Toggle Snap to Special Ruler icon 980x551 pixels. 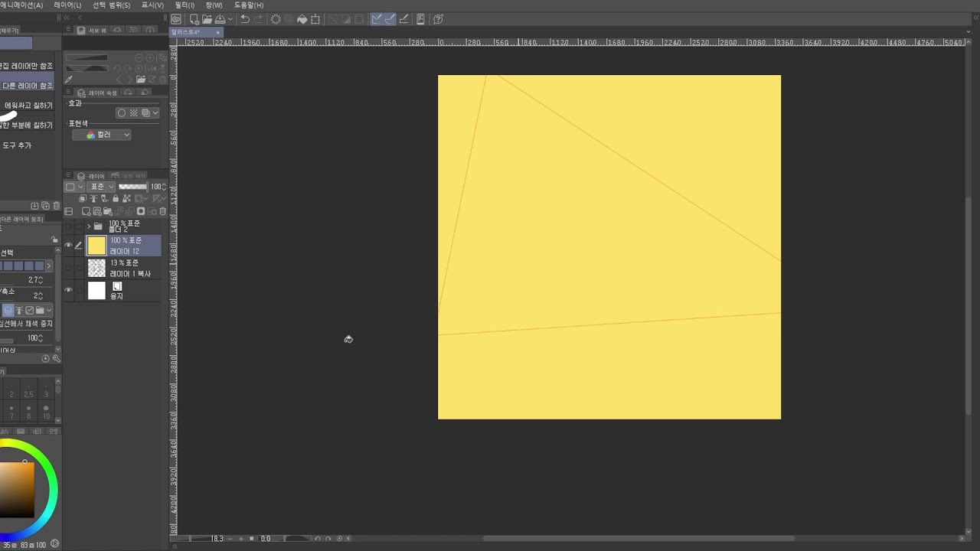click(390, 19)
